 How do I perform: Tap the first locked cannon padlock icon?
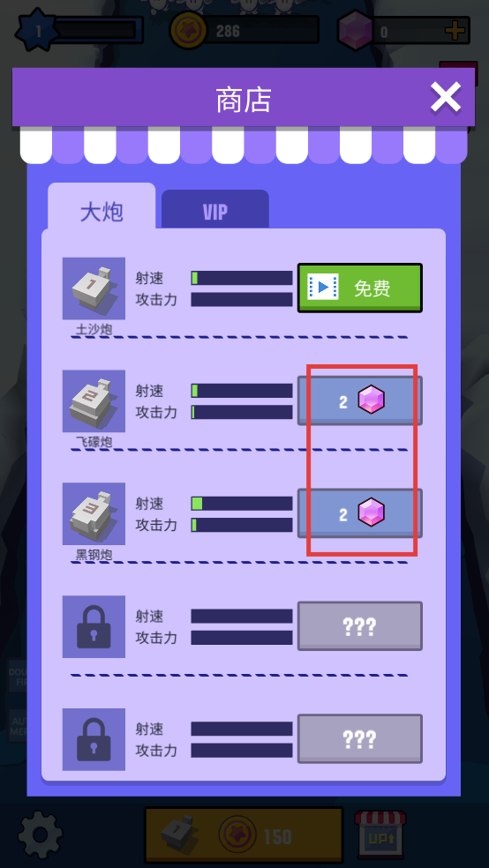tap(94, 626)
